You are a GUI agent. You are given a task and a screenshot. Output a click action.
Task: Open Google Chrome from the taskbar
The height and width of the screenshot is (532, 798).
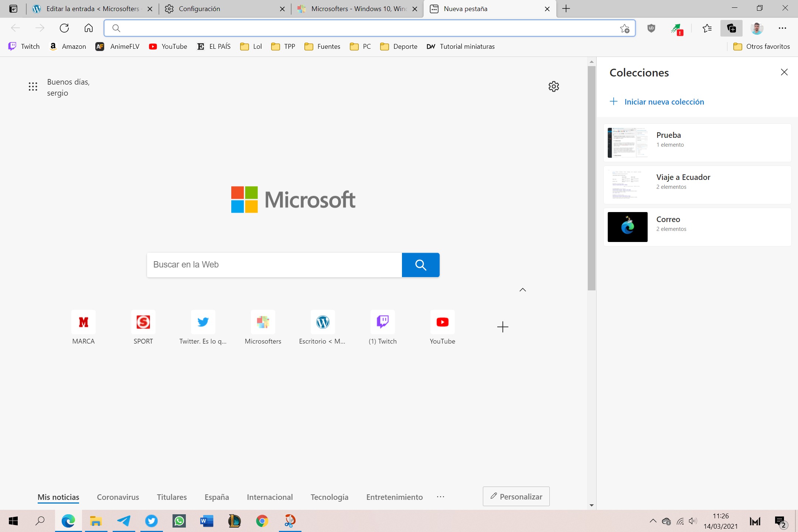coord(262,521)
